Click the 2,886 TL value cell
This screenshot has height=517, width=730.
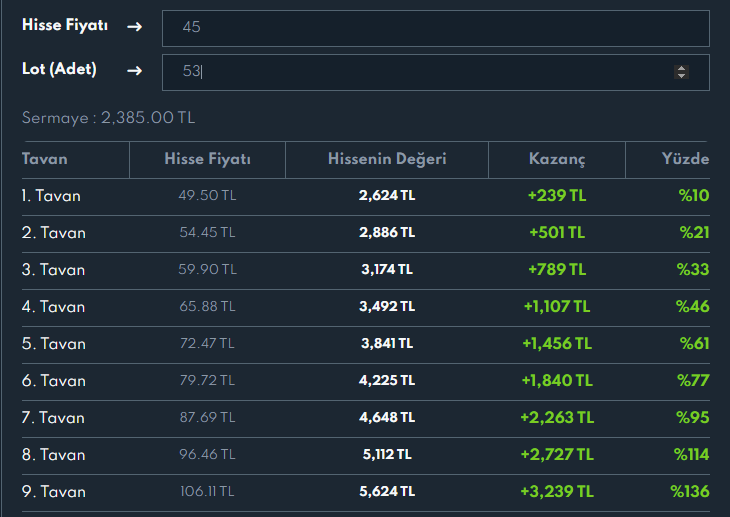point(387,232)
